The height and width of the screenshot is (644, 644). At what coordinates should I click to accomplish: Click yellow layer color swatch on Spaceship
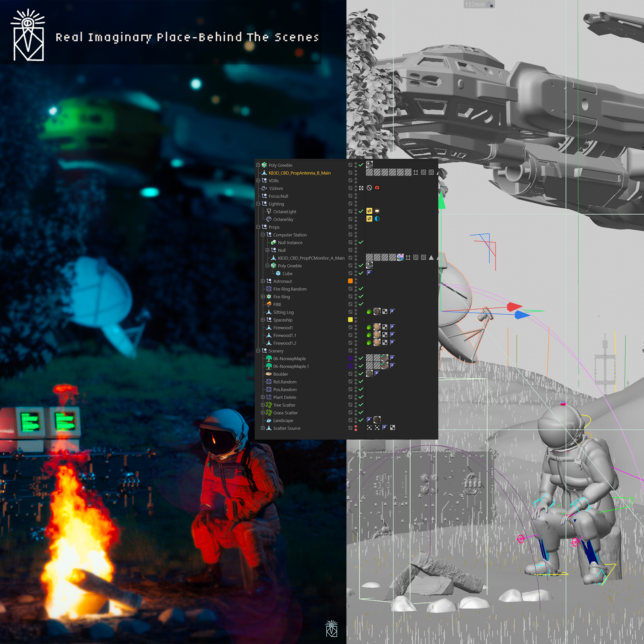[350, 320]
